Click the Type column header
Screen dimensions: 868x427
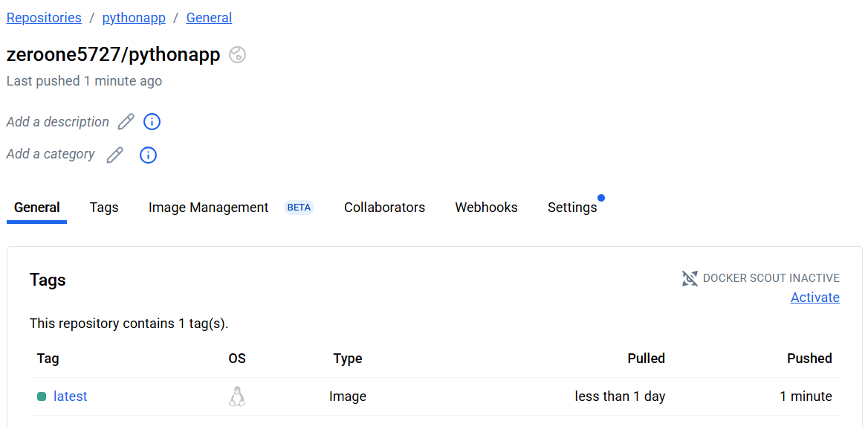348,359
